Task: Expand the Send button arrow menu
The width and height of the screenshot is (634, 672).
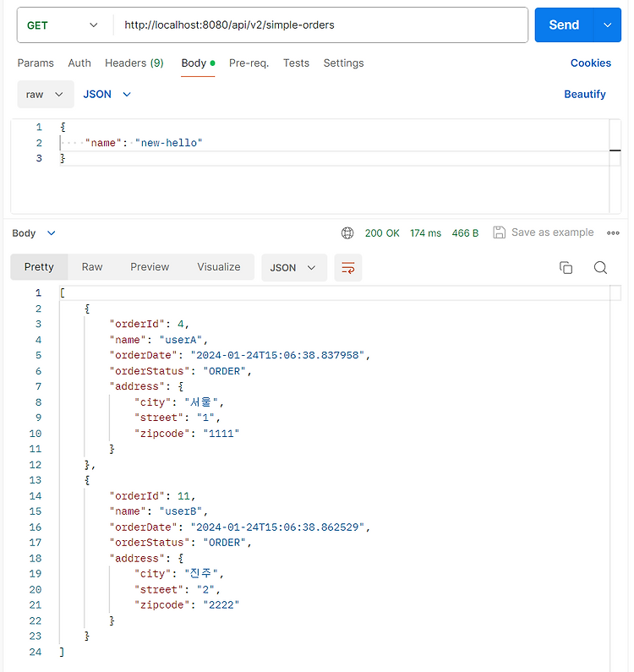Action: (608, 25)
